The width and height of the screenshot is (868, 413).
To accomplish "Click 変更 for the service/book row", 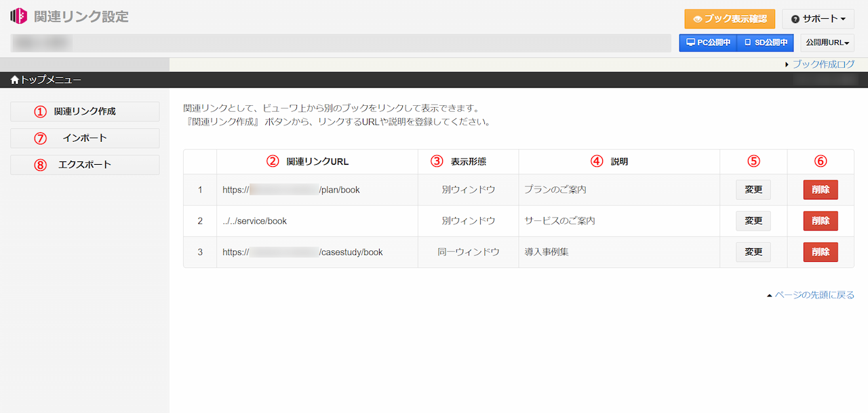I will coord(753,221).
